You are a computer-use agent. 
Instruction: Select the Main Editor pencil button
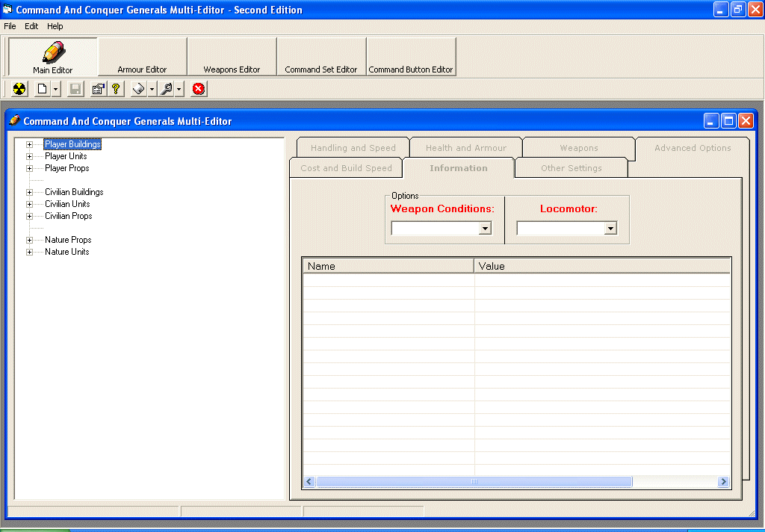(x=53, y=57)
